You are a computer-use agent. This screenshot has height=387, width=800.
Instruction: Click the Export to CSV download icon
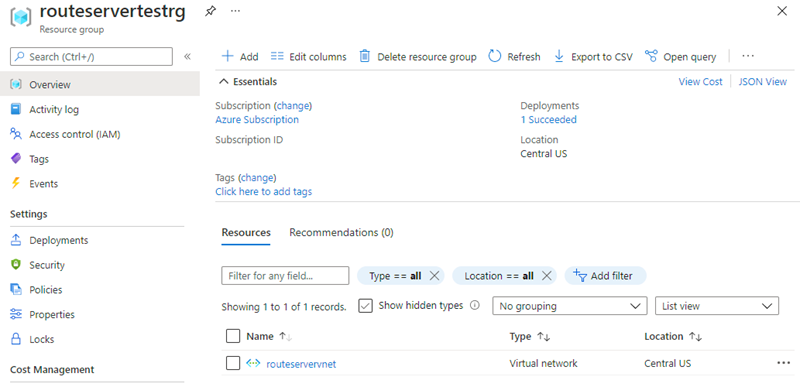559,56
